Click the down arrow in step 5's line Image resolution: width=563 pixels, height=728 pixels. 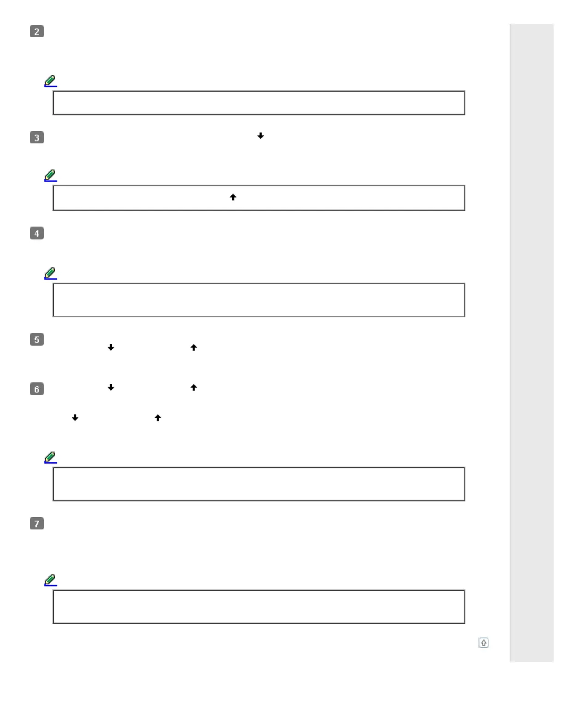(x=111, y=348)
